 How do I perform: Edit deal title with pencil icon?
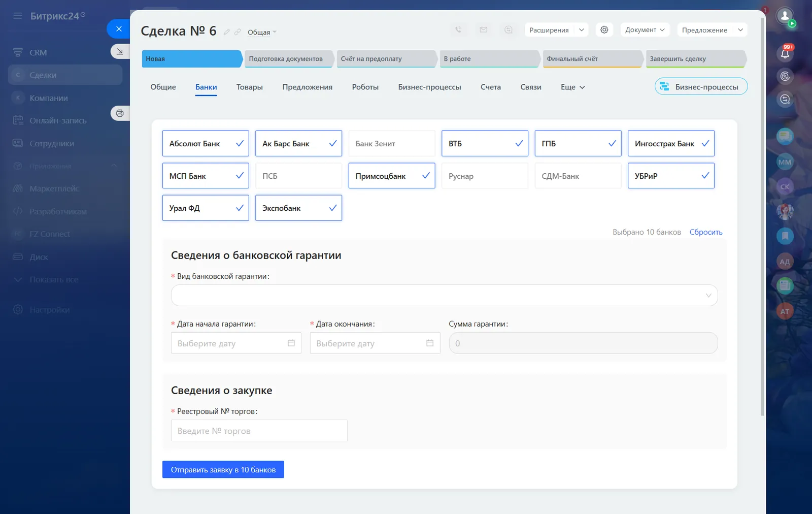coord(227,32)
